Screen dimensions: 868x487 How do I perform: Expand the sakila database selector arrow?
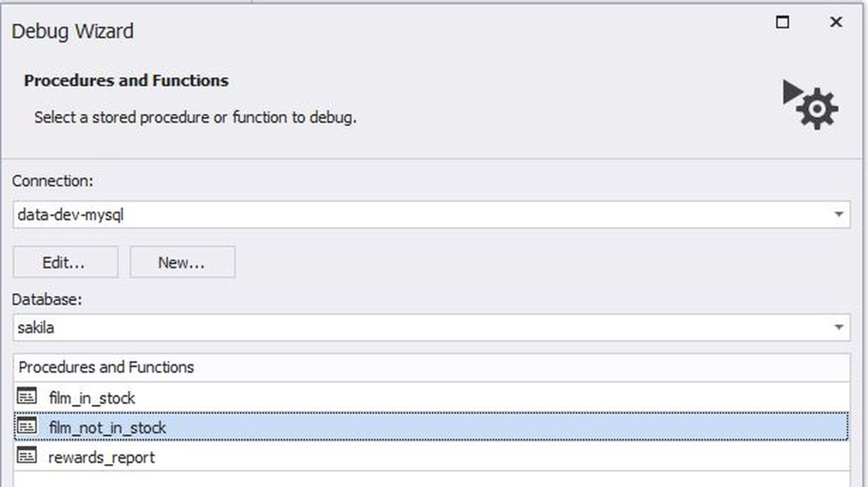[x=839, y=327]
